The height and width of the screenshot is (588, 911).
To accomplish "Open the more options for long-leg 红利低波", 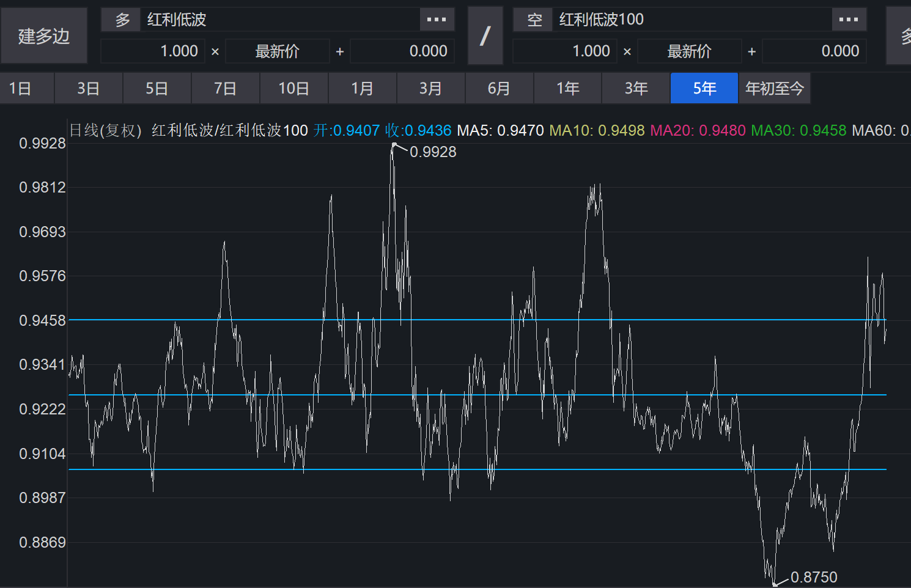I will point(437,20).
